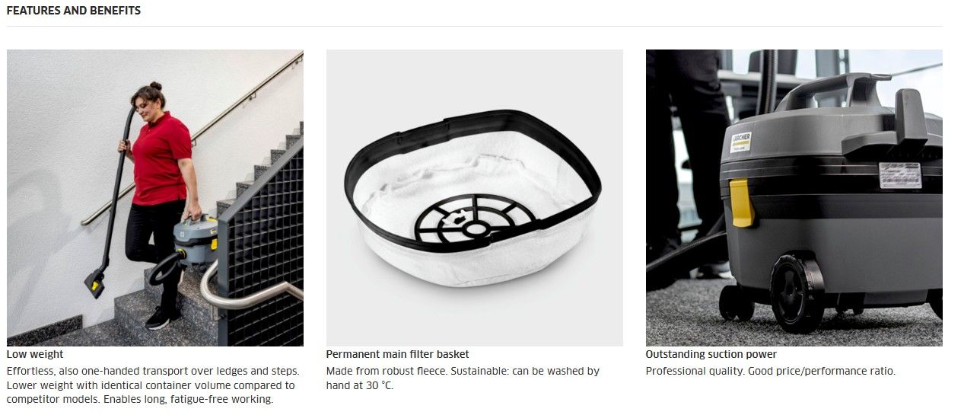
Task: Click the Kärcher logo on the vacuum
Action: [740, 142]
